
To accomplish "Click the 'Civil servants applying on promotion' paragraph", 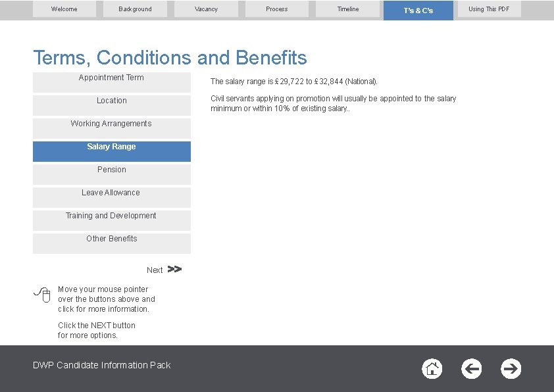I will (333, 103).
